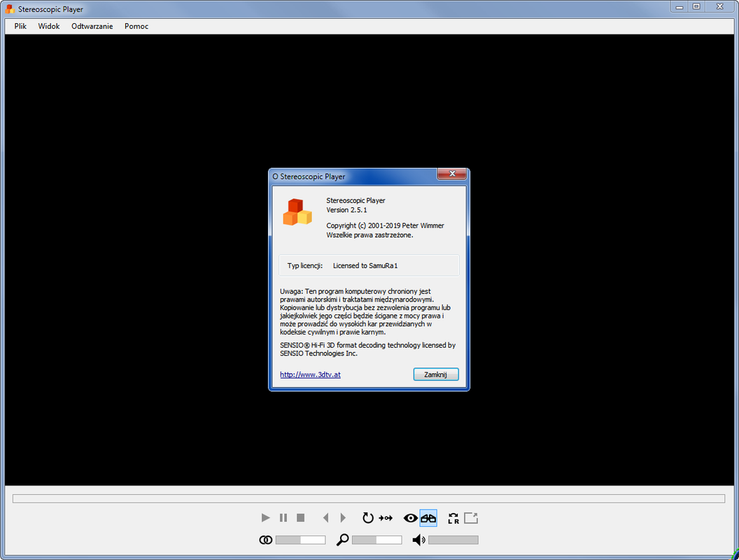
Task: Switch to fullscreen with the expand window icon
Action: (x=471, y=518)
